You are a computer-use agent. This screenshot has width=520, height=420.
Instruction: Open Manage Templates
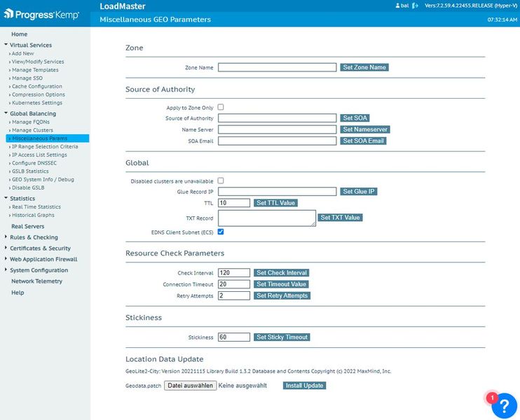(x=35, y=70)
